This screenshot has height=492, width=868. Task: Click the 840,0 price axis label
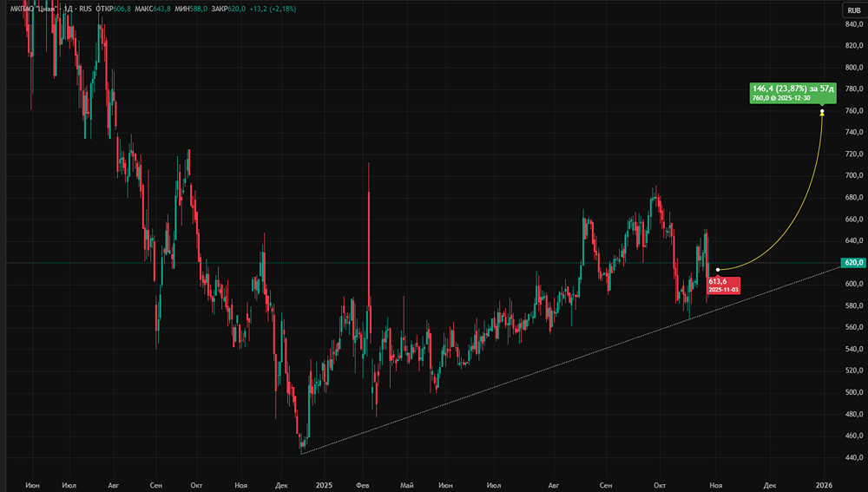coord(853,24)
